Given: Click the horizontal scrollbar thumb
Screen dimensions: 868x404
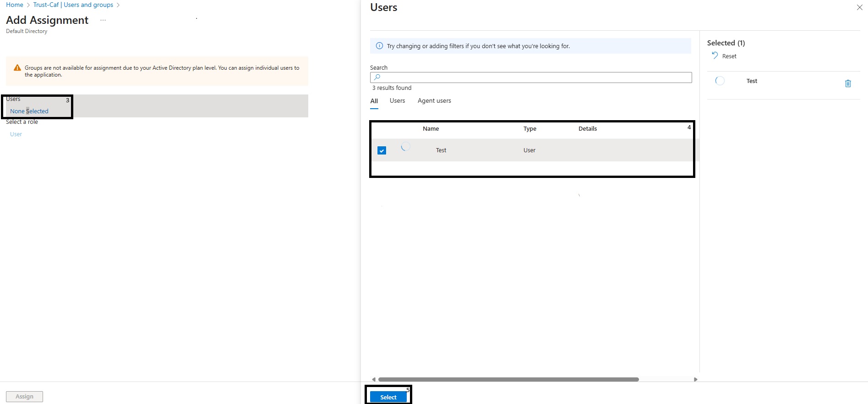Looking at the screenshot, I should [508, 379].
